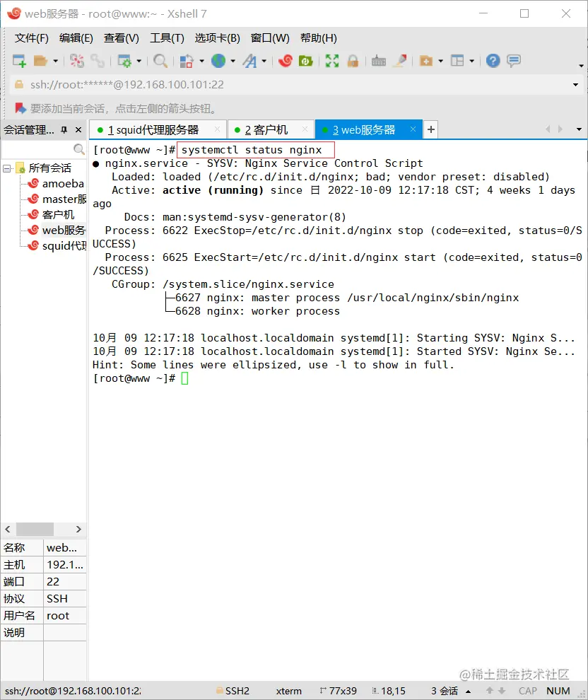588x700 pixels.
Task: Add a new tab with plus button
Action: pyautogui.click(x=431, y=129)
